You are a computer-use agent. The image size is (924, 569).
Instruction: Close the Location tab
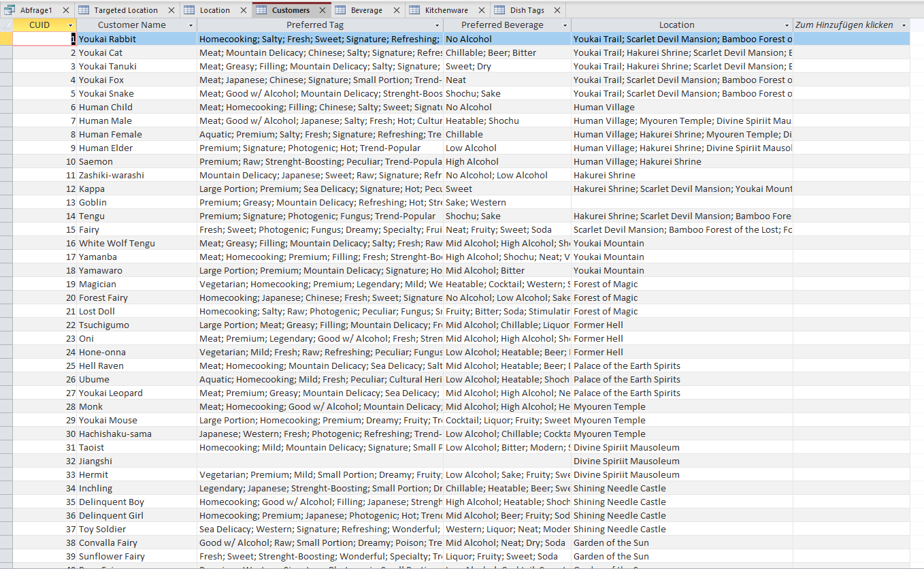pos(243,10)
